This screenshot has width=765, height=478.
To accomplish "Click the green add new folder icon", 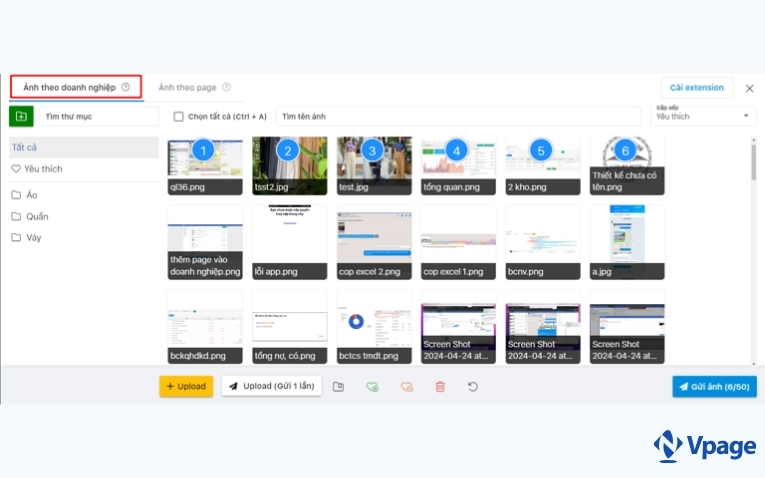I will (x=20, y=117).
